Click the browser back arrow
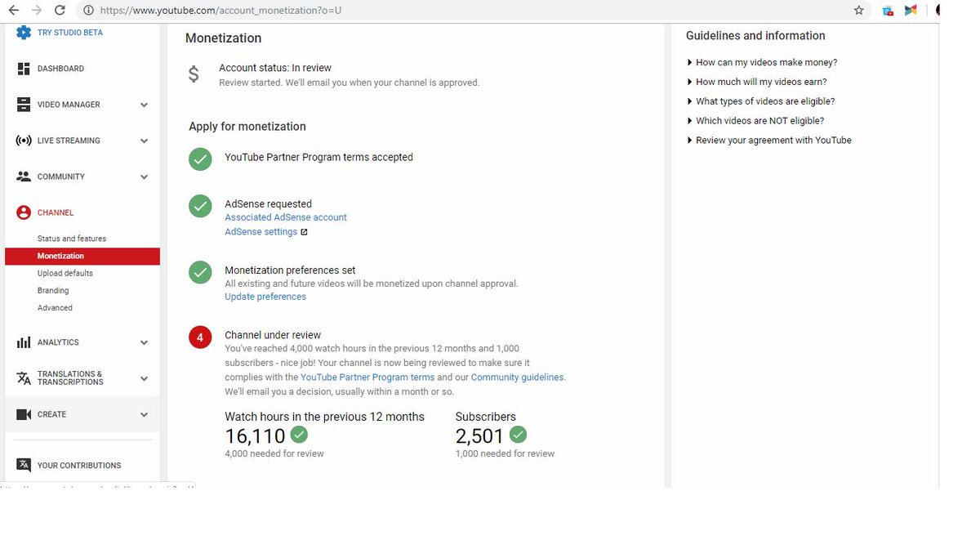Image resolution: width=980 pixels, height=536 pixels. 13,11
